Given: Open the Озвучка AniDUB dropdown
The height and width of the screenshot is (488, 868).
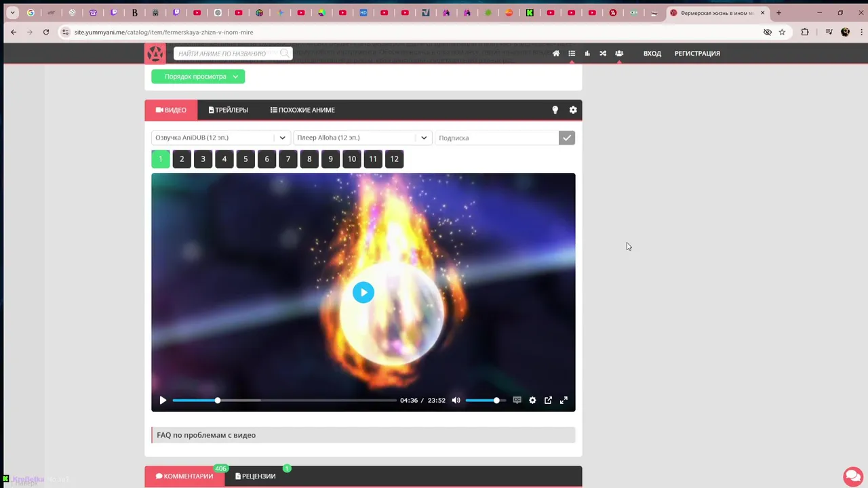Looking at the screenshot, I should pyautogui.click(x=221, y=138).
